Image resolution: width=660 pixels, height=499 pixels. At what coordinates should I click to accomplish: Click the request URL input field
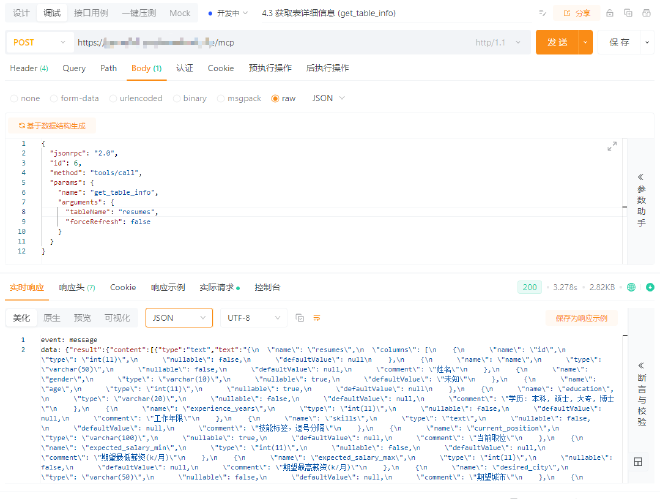[270, 43]
